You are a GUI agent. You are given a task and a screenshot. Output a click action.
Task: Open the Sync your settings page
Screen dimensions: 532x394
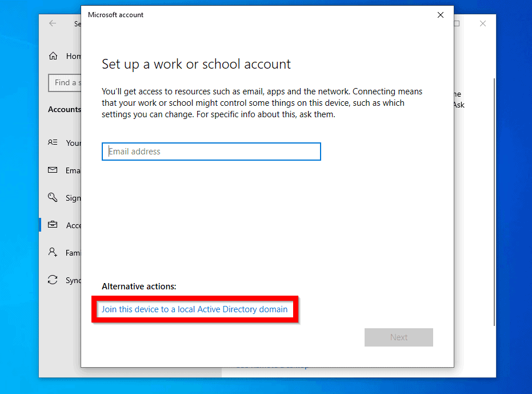69,280
